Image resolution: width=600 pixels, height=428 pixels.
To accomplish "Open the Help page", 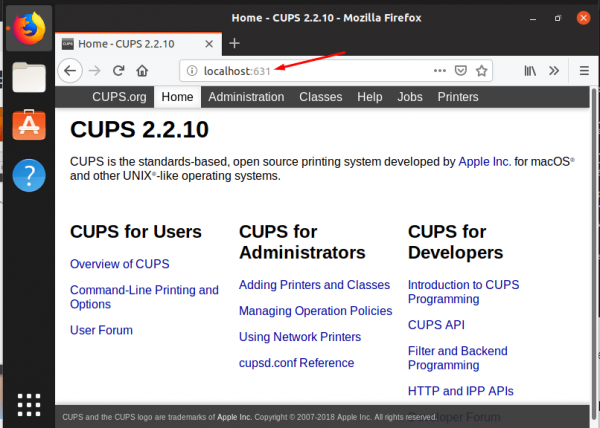I will pyautogui.click(x=370, y=97).
